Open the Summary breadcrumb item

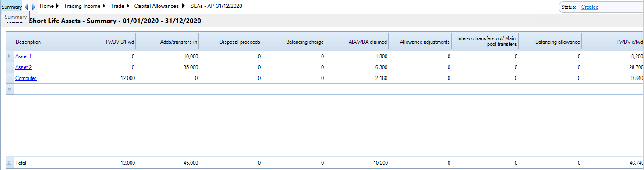11,7
